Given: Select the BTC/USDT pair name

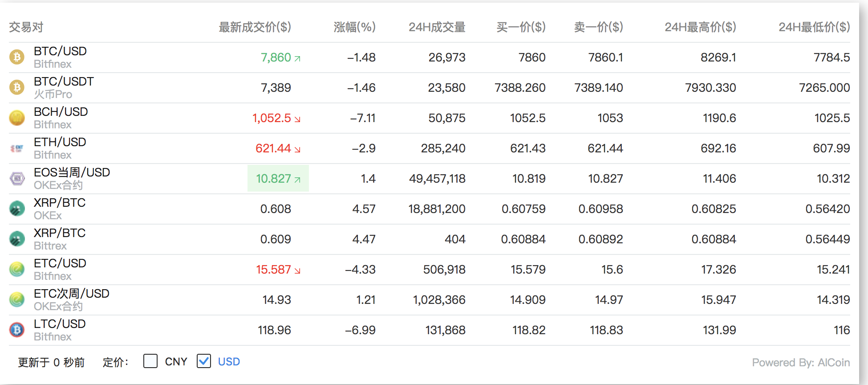Looking at the screenshot, I should point(64,82).
